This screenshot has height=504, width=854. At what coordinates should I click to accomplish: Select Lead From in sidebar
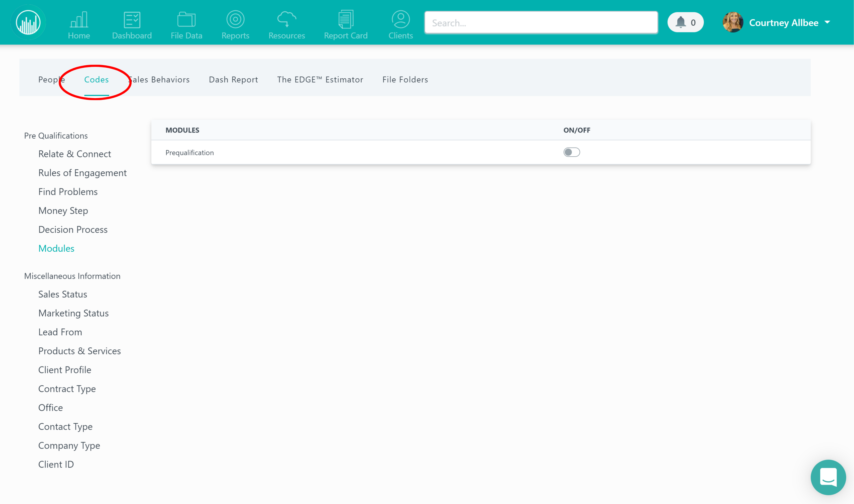60,332
